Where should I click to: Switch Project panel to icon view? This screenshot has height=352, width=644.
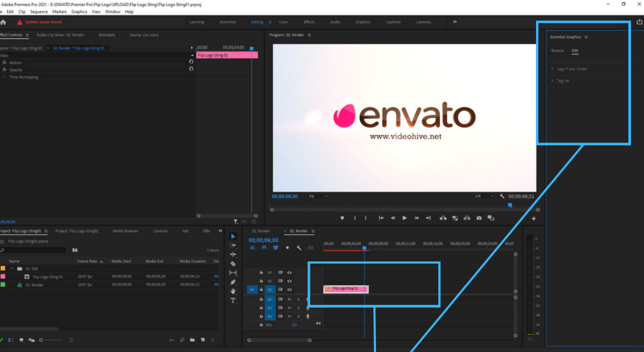click(x=21, y=340)
